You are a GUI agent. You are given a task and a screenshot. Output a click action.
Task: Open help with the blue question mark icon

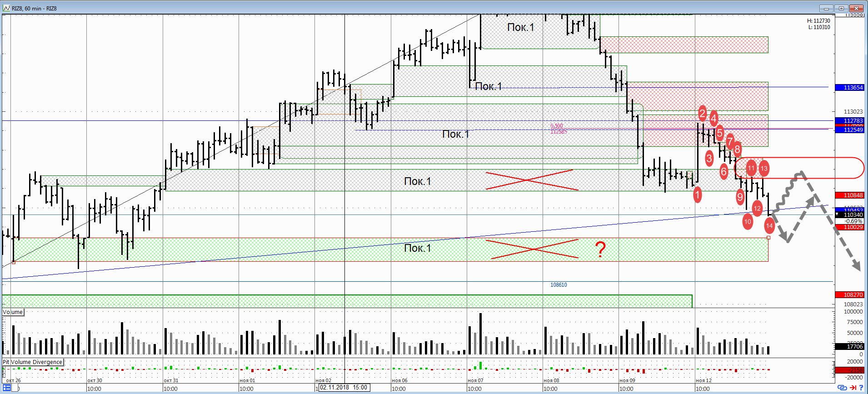point(861,388)
